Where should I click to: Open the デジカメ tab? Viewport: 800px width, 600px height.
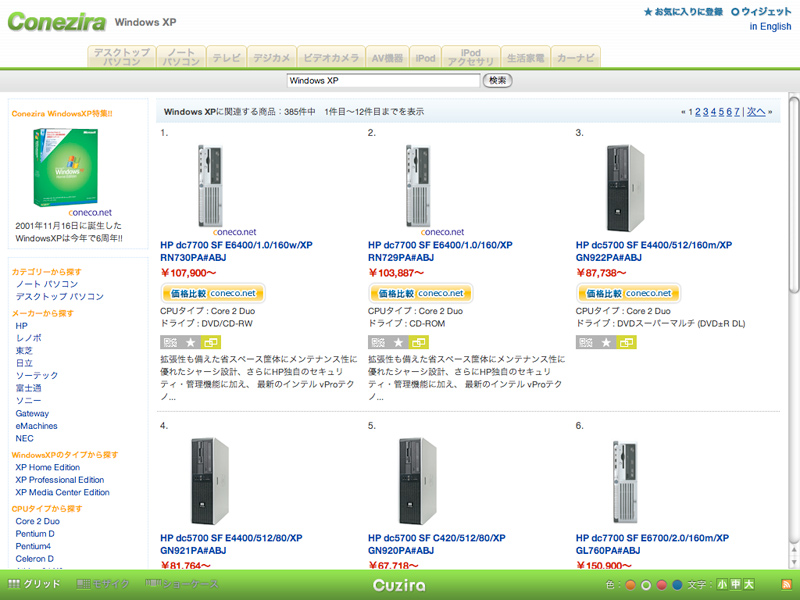click(x=272, y=57)
